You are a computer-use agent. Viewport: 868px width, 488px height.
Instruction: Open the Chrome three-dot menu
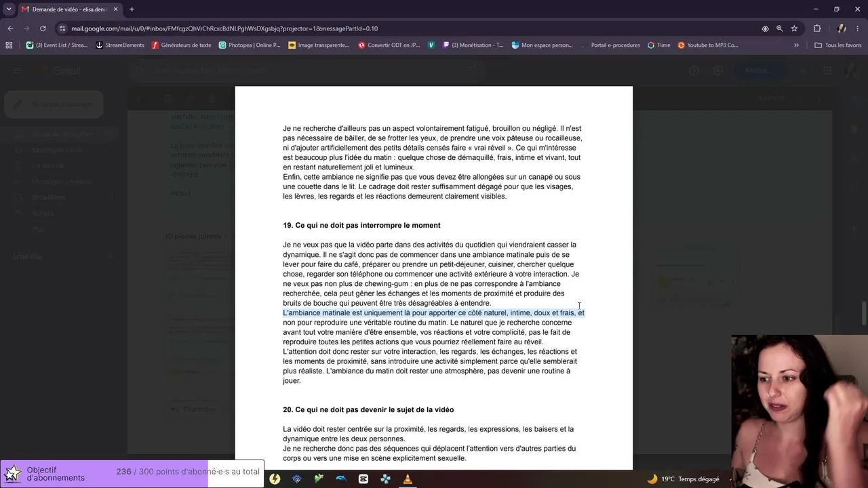(858, 28)
